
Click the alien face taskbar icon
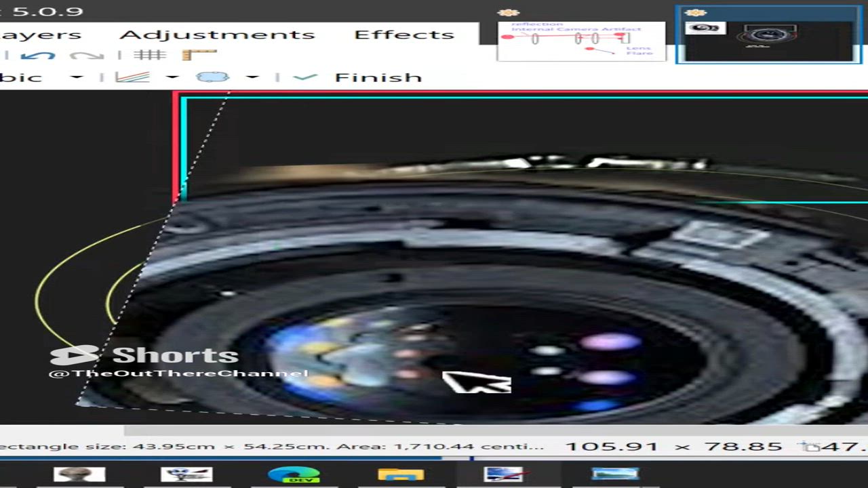79,475
